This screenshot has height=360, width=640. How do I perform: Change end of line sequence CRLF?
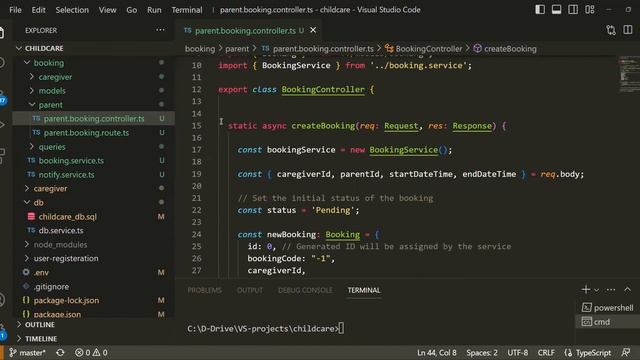tap(546, 353)
